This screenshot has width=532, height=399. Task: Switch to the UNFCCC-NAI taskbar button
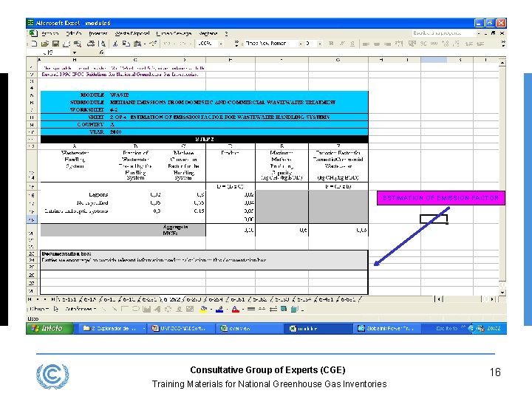point(182,328)
